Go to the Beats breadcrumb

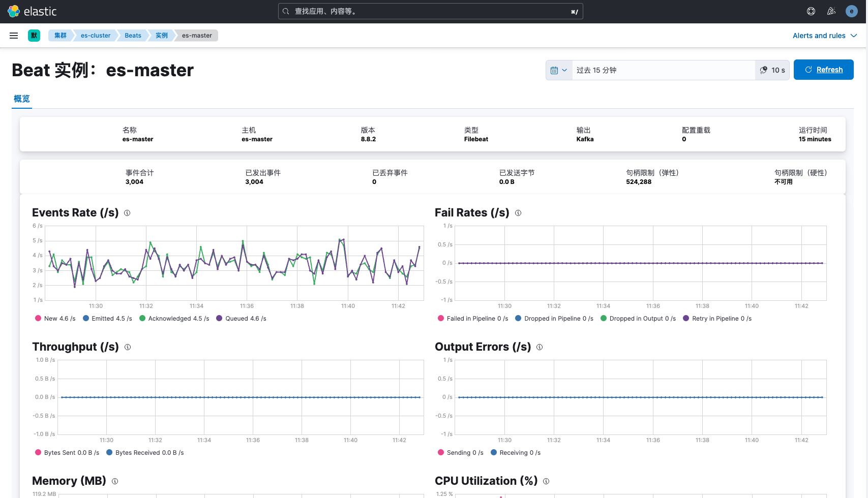133,36
